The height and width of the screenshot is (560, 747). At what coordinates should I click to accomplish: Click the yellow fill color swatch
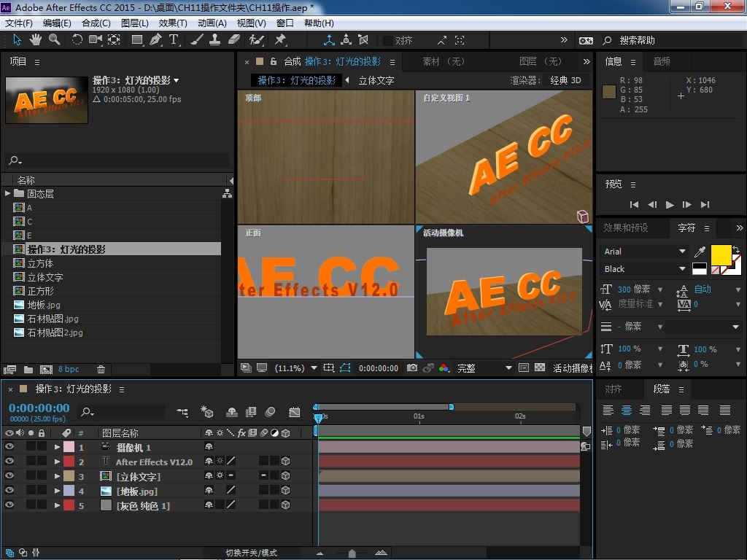pyautogui.click(x=721, y=254)
